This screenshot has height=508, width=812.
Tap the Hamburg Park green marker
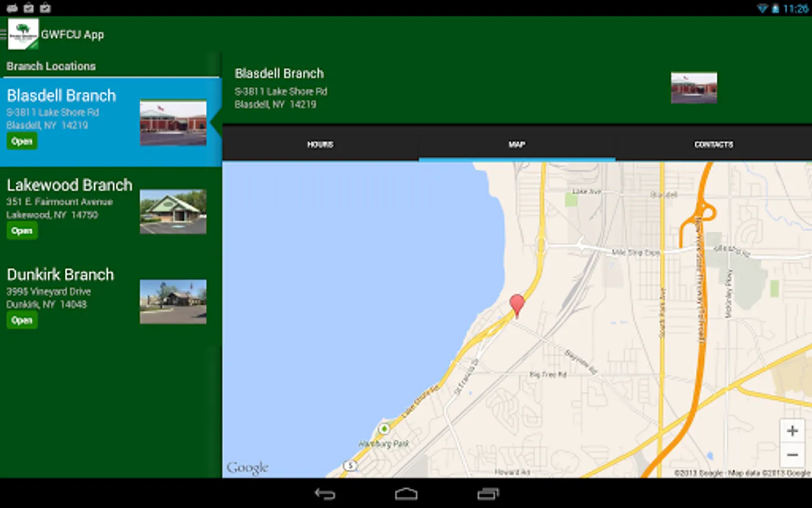pos(384,429)
